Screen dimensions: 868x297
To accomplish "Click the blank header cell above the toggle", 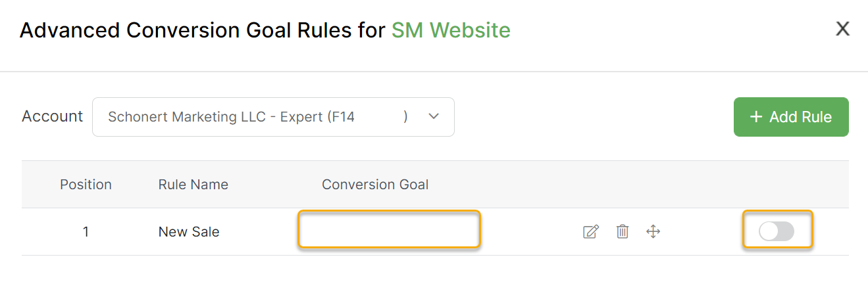I will click(777, 185).
